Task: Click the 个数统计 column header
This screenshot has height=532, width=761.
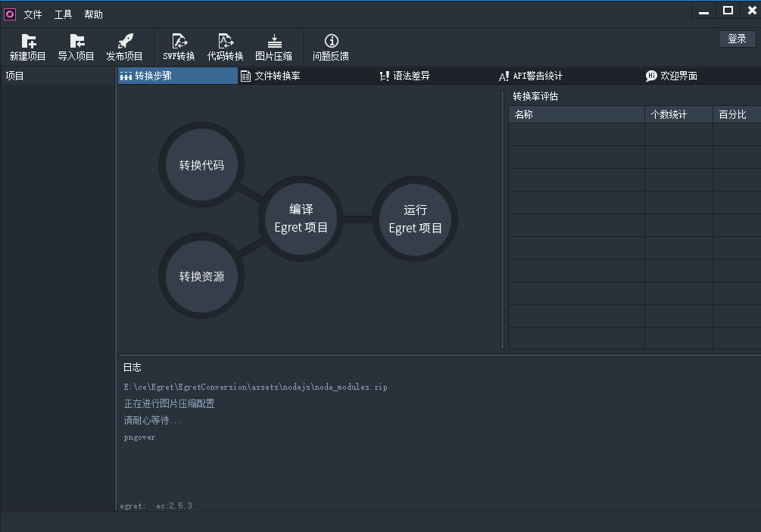Action: tap(678, 114)
